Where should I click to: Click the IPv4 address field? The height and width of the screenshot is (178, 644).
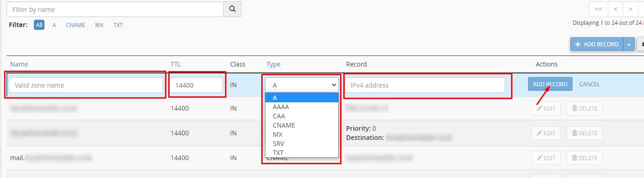click(x=425, y=85)
